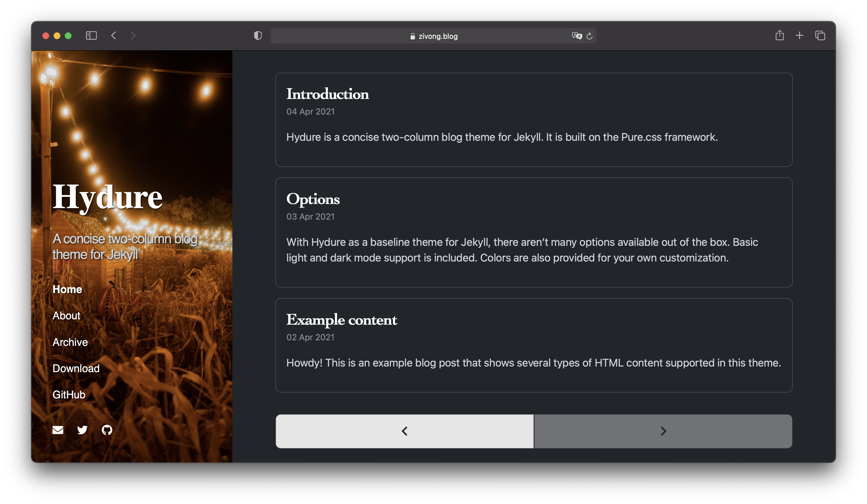Click the Safari share icon
Image resolution: width=867 pixels, height=504 pixels.
pos(780,35)
